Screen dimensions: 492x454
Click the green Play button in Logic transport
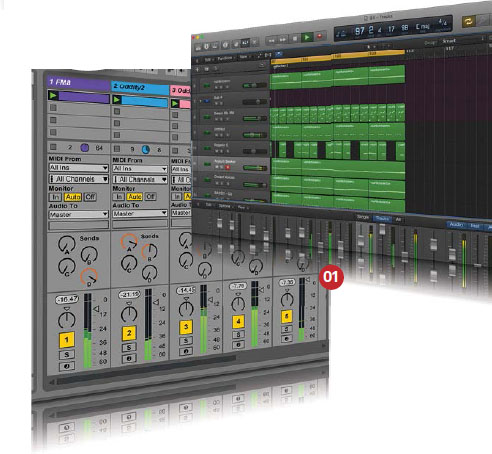[x=307, y=37]
